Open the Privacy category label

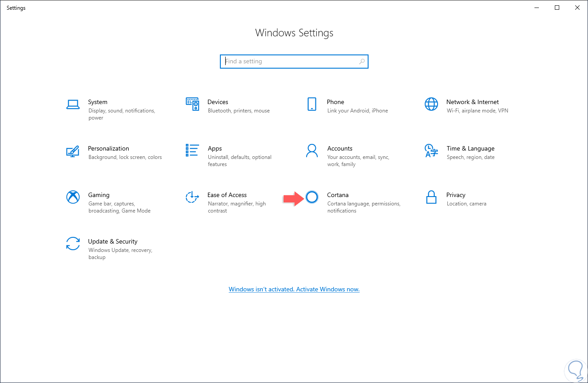coord(456,195)
